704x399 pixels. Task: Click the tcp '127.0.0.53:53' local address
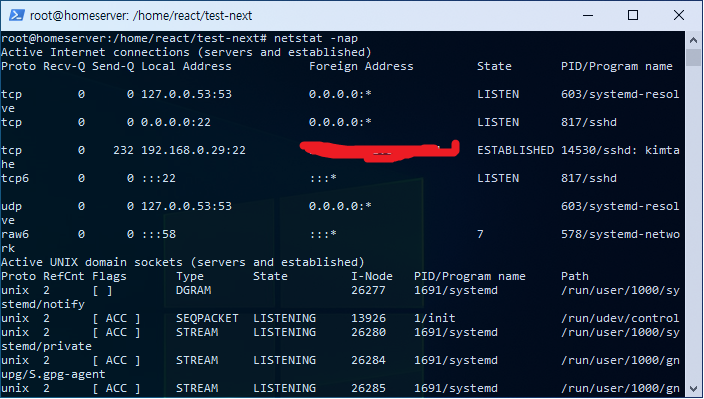[186, 94]
